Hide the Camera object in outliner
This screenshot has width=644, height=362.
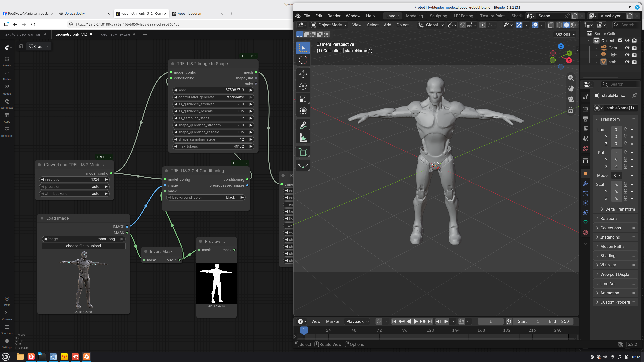(627, 48)
